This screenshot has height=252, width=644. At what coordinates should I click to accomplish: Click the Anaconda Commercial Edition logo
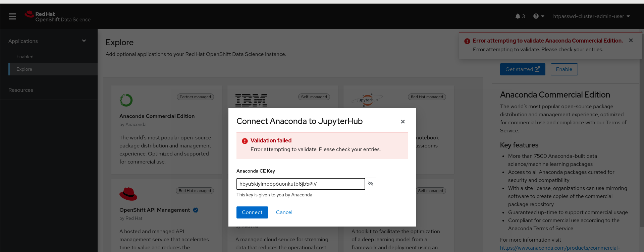click(x=126, y=100)
